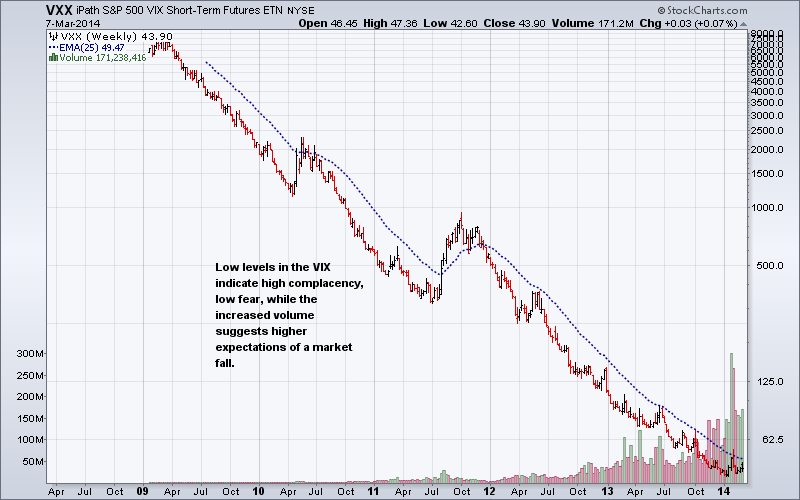Click the 250M volume axis label

pyautogui.click(x=30, y=376)
